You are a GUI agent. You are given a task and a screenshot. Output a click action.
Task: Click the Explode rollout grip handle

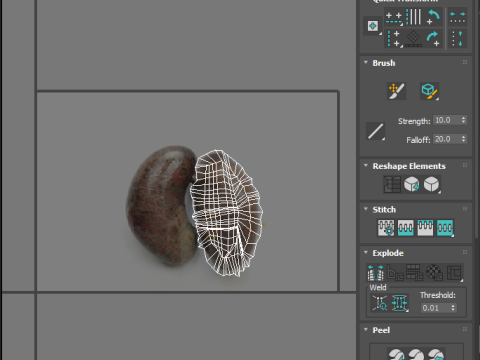point(465,252)
